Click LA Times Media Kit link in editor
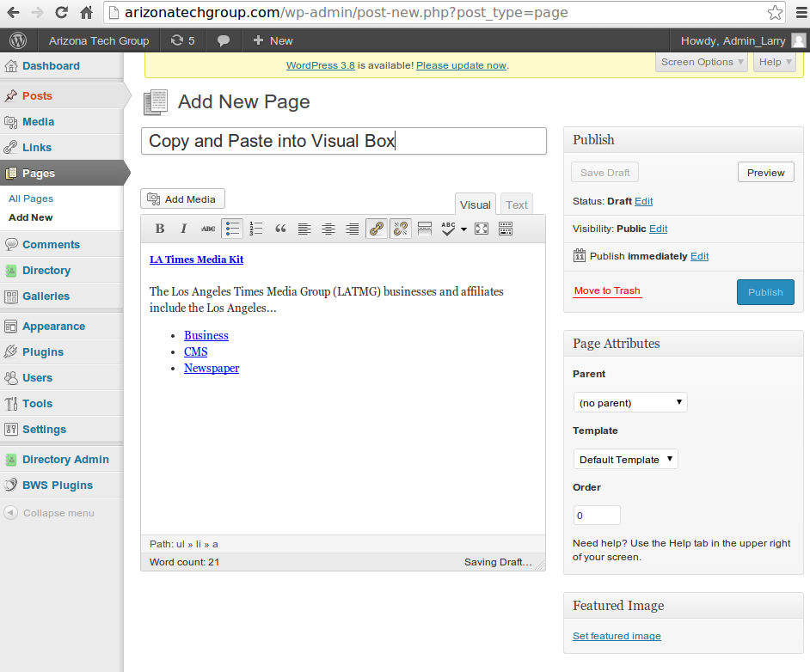Screen dimensions: 810x672 point(196,260)
